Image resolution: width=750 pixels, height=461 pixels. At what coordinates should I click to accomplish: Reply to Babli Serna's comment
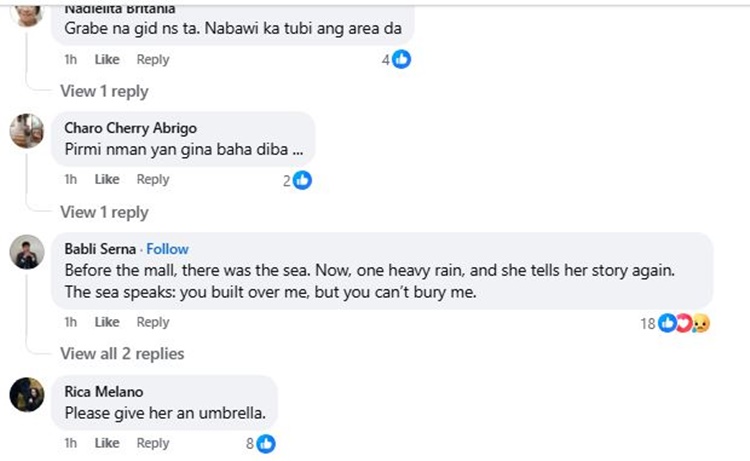(x=153, y=322)
